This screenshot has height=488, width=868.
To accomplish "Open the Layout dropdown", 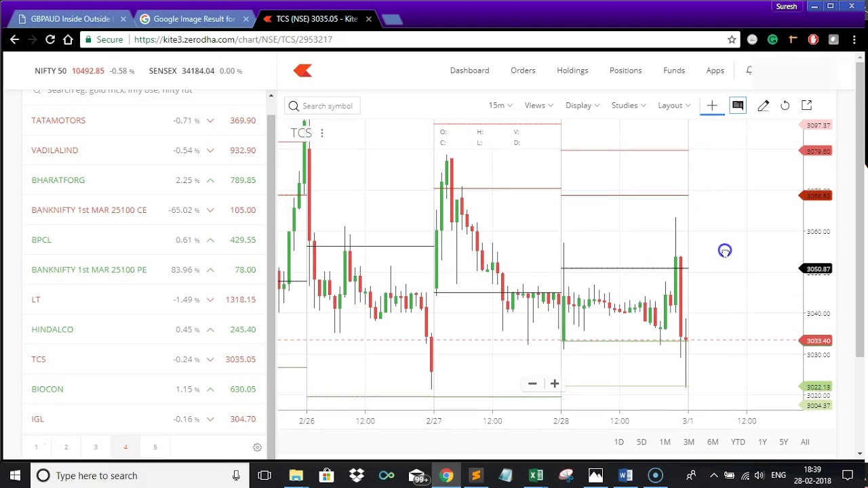I will 674,105.
